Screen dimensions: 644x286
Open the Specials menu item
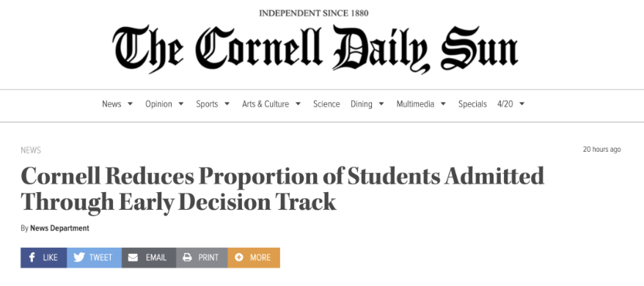(x=472, y=104)
